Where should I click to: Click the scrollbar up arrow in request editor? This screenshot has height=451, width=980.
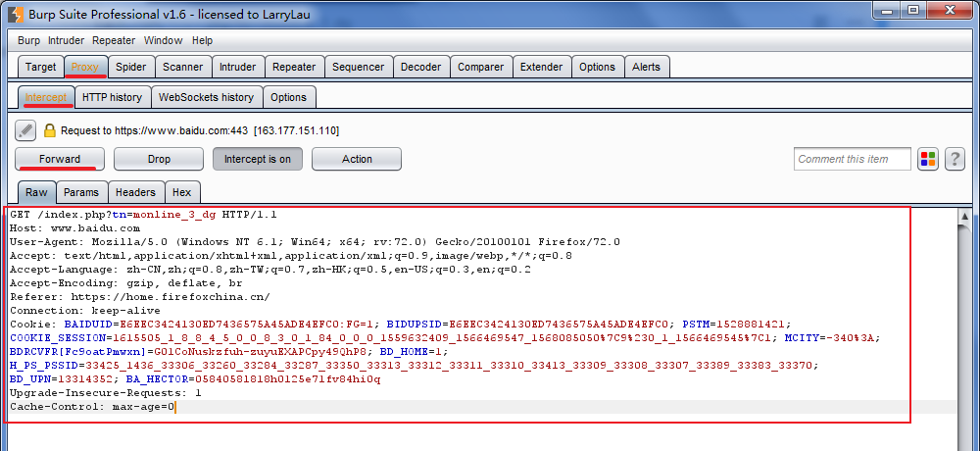pyautogui.click(x=963, y=217)
